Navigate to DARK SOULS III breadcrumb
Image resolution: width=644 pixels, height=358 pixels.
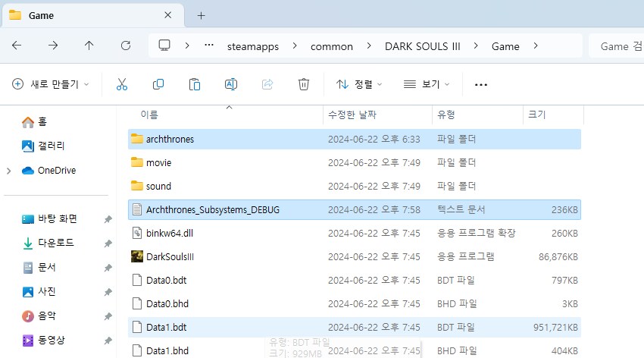point(423,46)
